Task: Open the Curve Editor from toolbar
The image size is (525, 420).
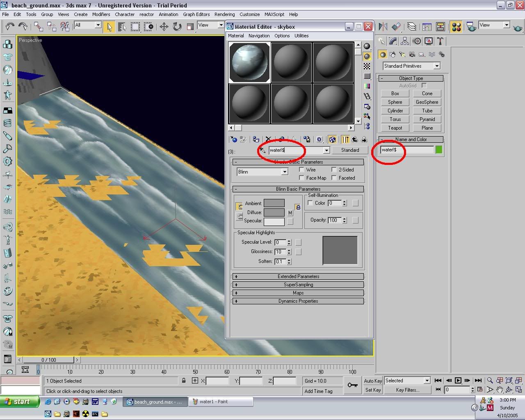Action: [x=427, y=27]
